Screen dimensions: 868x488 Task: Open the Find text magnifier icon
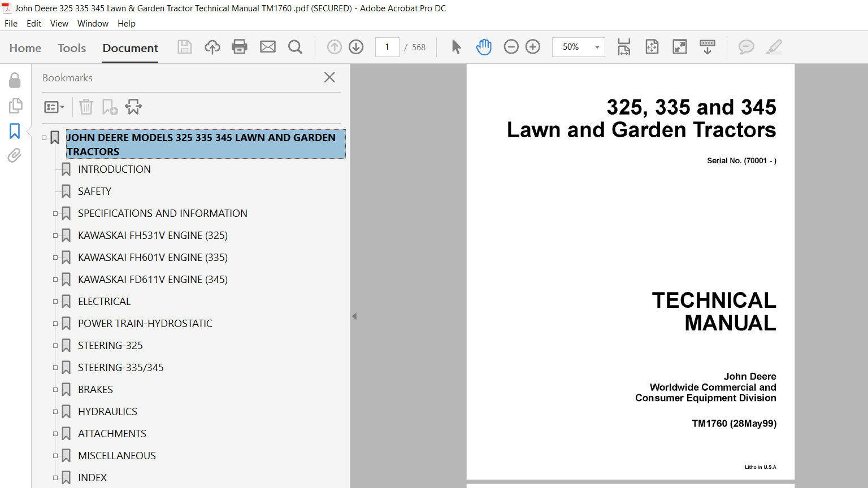pos(295,47)
